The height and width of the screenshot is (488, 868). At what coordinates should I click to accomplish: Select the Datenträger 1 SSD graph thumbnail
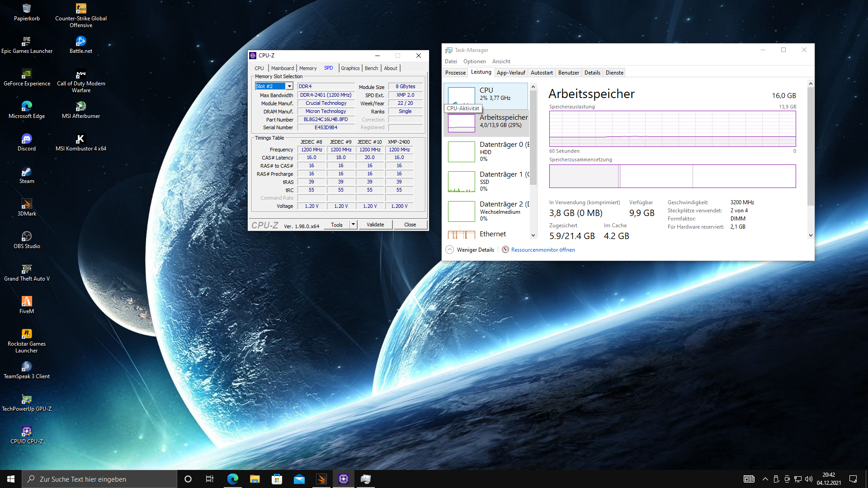461,182
